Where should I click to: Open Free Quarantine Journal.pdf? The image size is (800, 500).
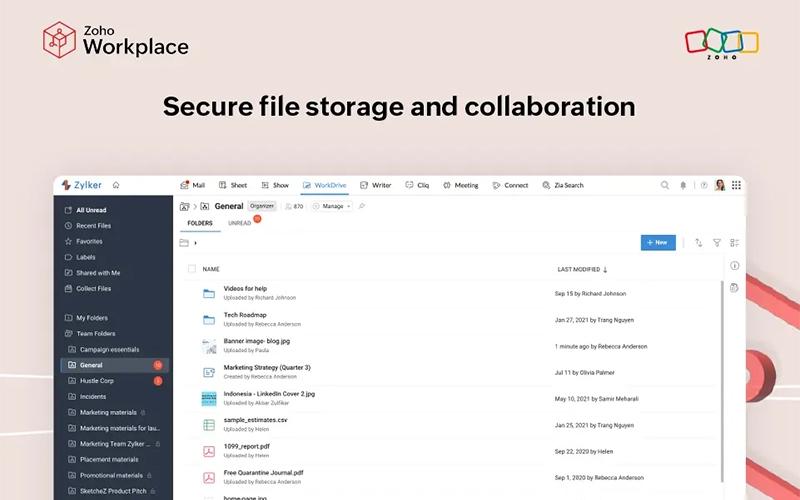click(263, 473)
